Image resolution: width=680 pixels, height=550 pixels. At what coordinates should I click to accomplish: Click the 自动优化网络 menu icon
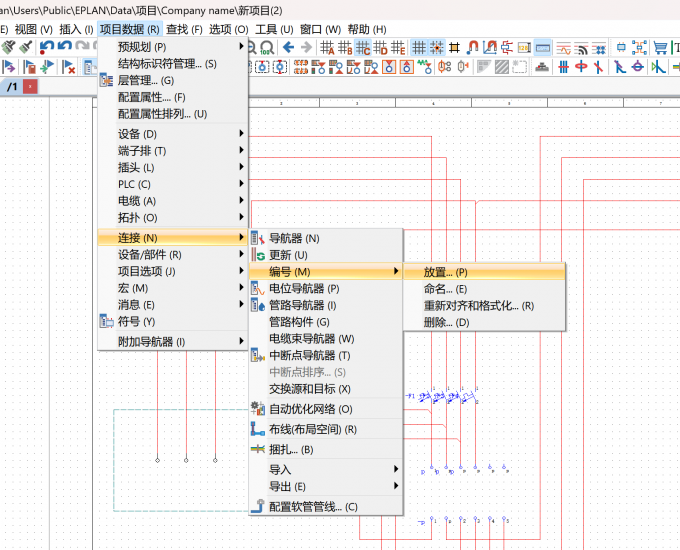258,409
